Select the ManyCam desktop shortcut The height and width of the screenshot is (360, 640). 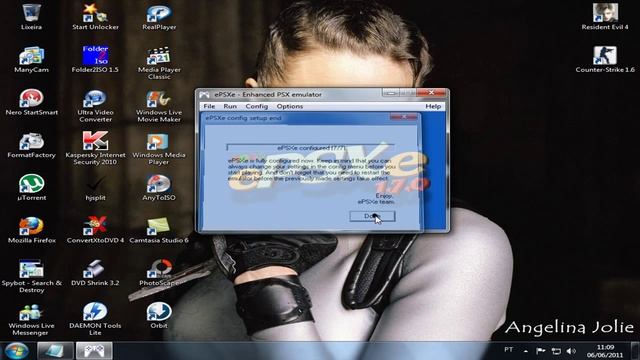pyautogui.click(x=31, y=59)
